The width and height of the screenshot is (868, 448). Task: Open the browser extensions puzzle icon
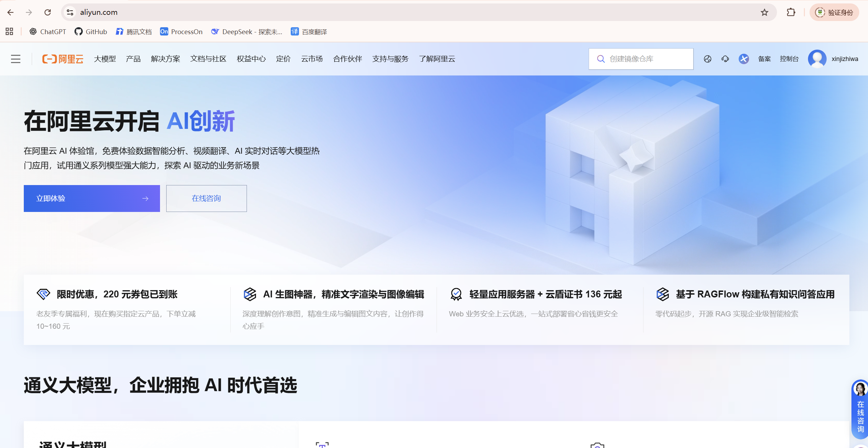(791, 12)
